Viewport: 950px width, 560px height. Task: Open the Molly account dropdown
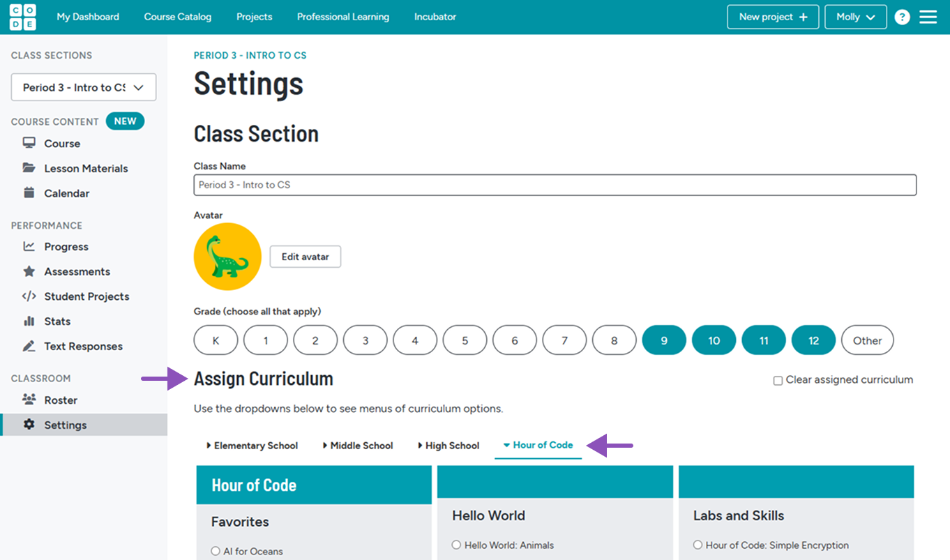click(x=855, y=17)
